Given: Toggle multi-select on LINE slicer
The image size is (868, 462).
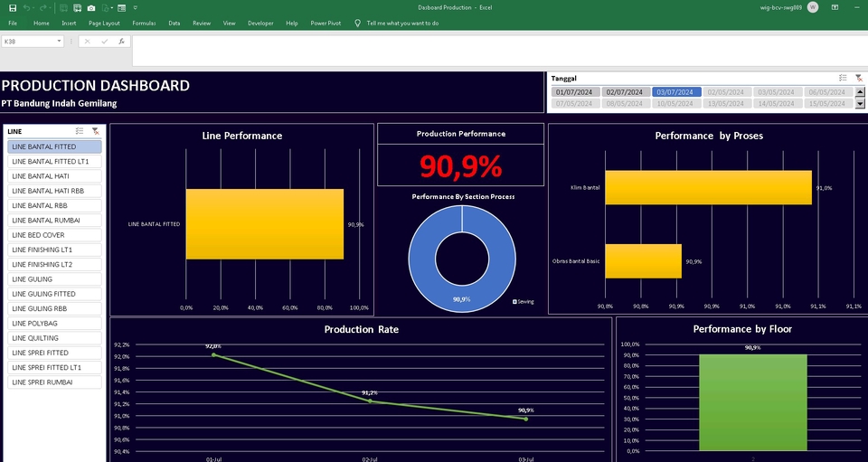Looking at the screenshot, I should [80, 131].
